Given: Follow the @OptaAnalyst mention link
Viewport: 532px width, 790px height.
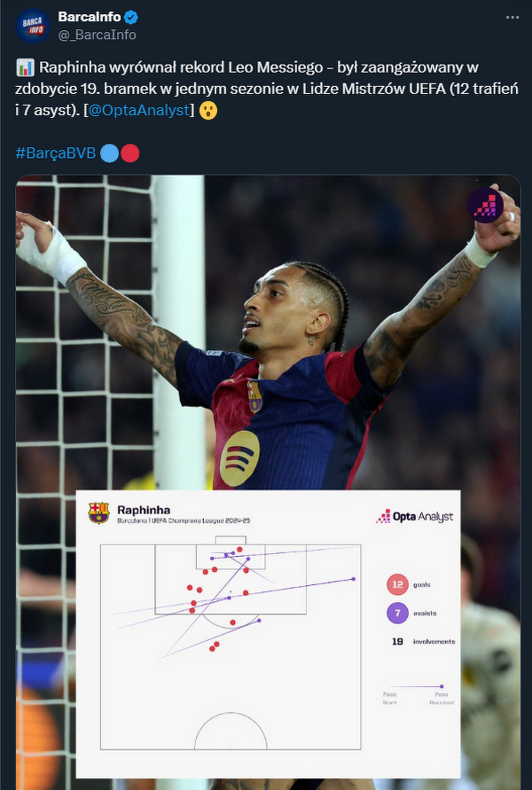Looking at the screenshot, I should (x=141, y=110).
